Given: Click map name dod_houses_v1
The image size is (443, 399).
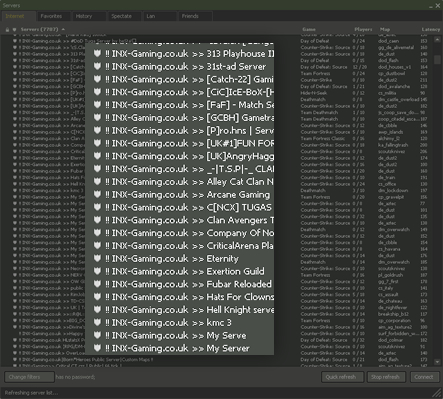Looking at the screenshot, I should (x=394, y=67).
